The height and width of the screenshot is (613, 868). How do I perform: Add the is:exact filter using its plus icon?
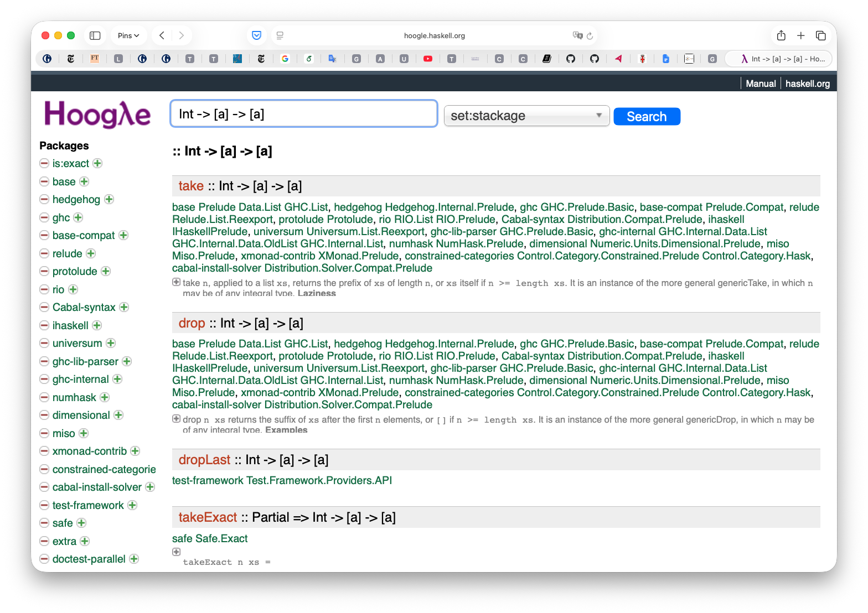pyautogui.click(x=97, y=163)
